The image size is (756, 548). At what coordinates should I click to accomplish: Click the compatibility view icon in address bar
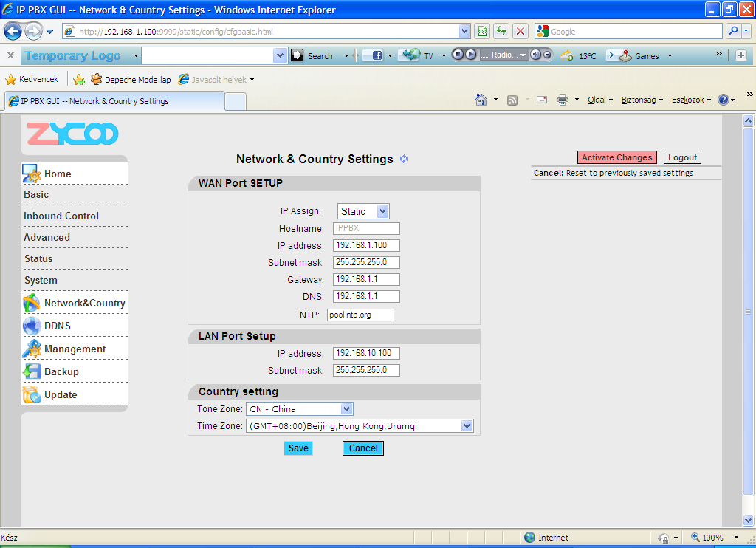click(482, 31)
